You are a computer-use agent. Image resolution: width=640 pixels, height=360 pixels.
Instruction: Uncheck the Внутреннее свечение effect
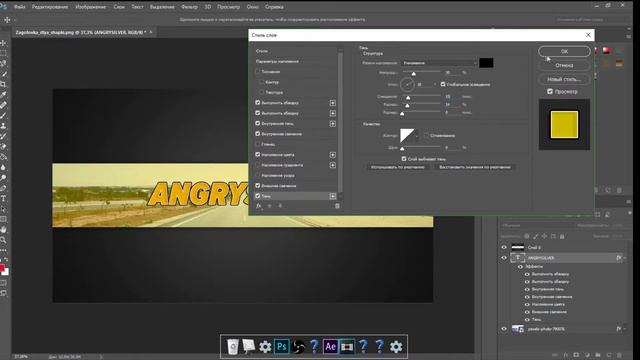point(258,134)
